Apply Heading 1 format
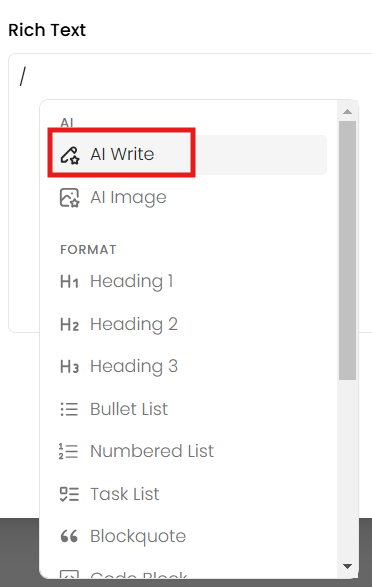372x587 pixels. coord(189,282)
